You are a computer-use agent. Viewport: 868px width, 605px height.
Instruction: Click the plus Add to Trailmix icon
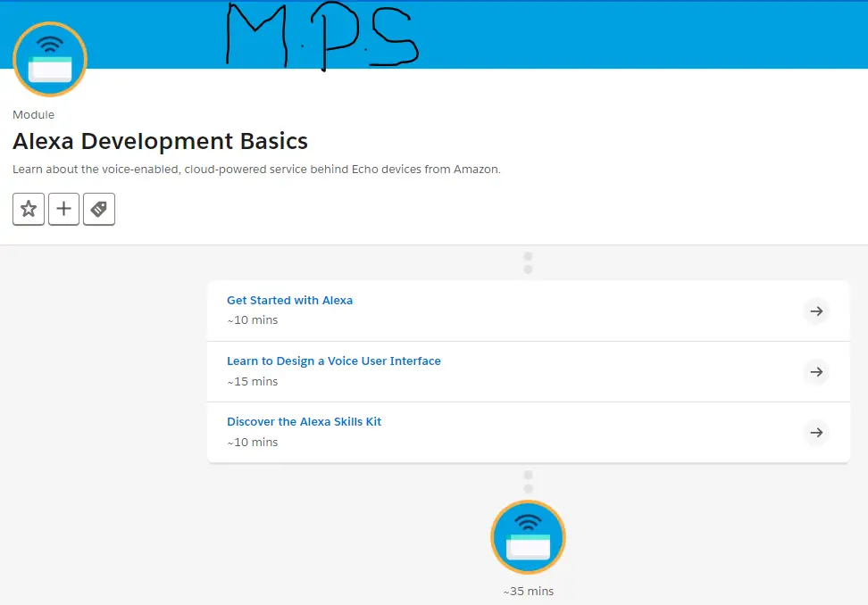(x=63, y=210)
